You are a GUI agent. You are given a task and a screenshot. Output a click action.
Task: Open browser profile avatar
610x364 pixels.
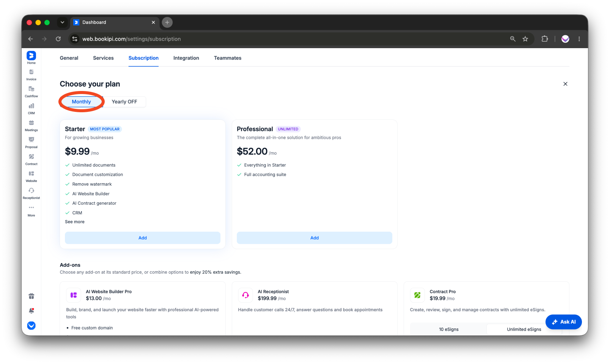coord(565,39)
